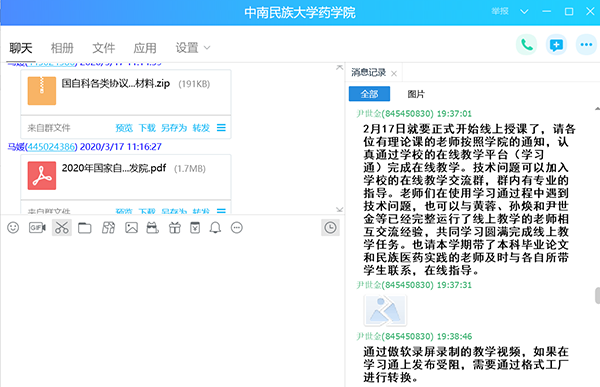Click the message history vertical scrollbar handle
600x387 pixels.
pyautogui.click(x=597, y=296)
